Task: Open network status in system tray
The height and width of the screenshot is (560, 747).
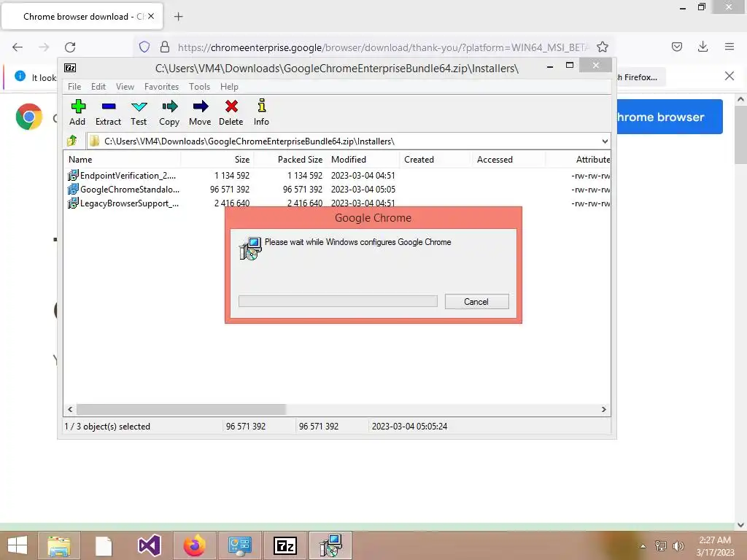Action: click(x=661, y=545)
